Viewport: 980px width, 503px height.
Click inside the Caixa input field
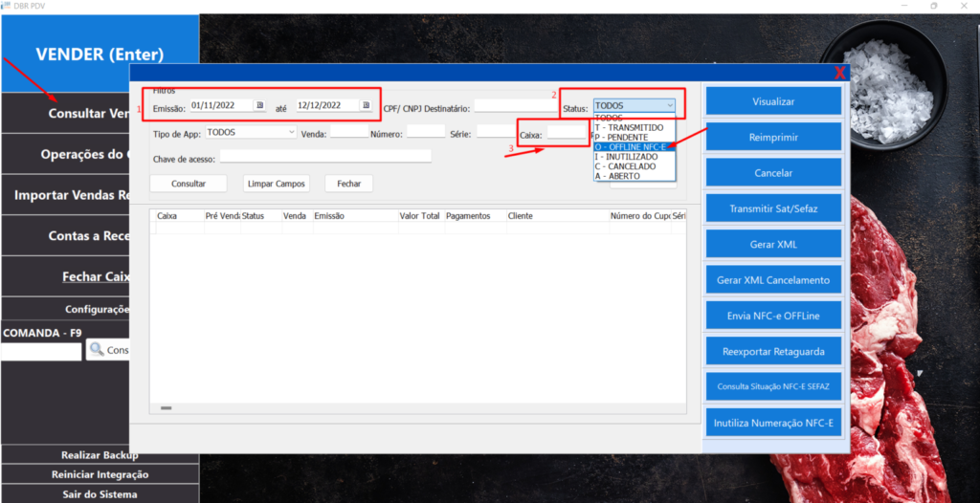coord(567,136)
